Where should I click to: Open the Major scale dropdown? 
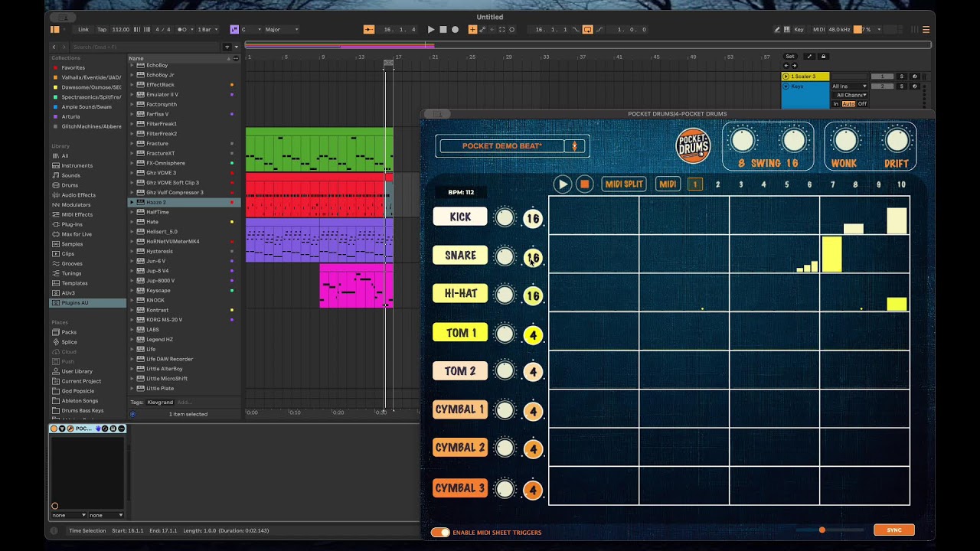(x=281, y=29)
